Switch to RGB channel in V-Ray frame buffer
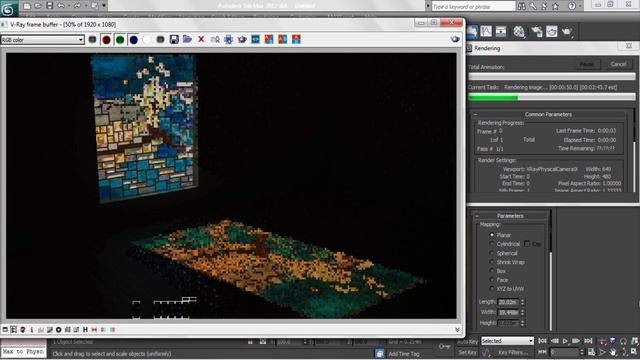Image resolution: width=640 pixels, height=360 pixels. [x=93, y=40]
